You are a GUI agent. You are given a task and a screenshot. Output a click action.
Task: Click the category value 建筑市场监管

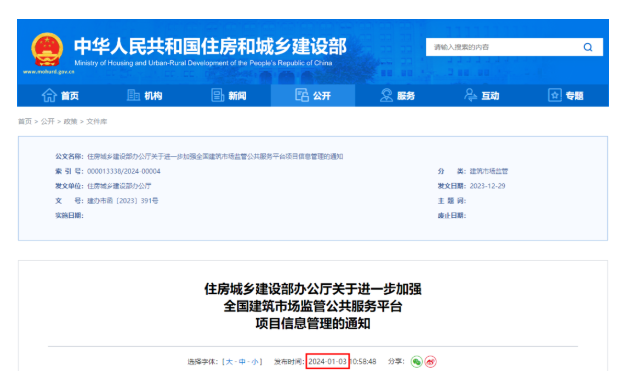(489, 171)
